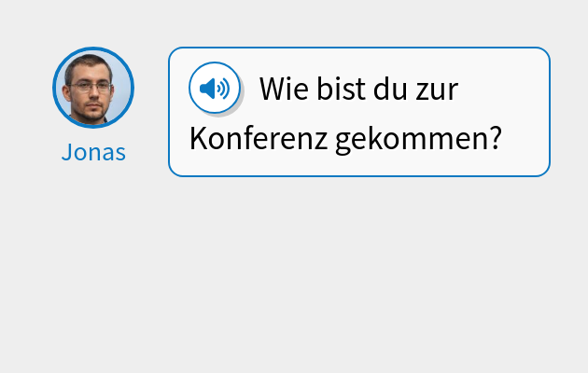Viewport: 588px width, 373px height.
Task: Tap the word "bist" in the bubble
Action: click(x=343, y=90)
